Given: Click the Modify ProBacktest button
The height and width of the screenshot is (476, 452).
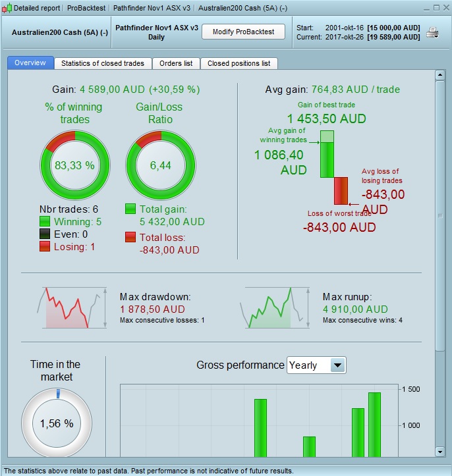Looking at the screenshot, I should 243,32.
